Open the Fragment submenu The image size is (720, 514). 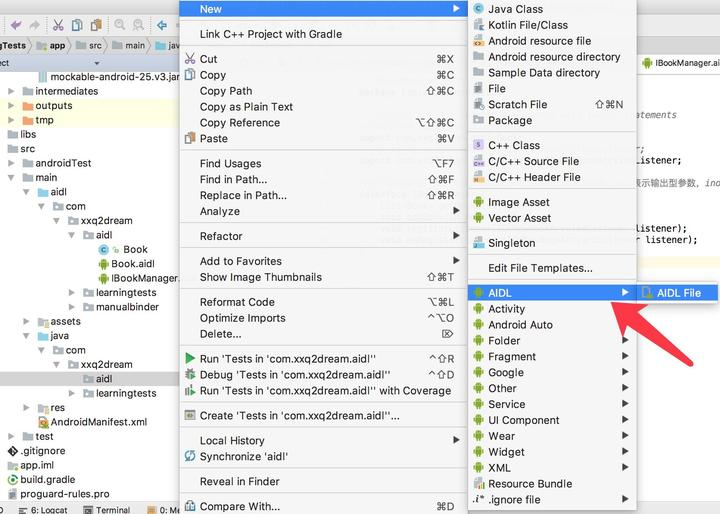coord(552,356)
